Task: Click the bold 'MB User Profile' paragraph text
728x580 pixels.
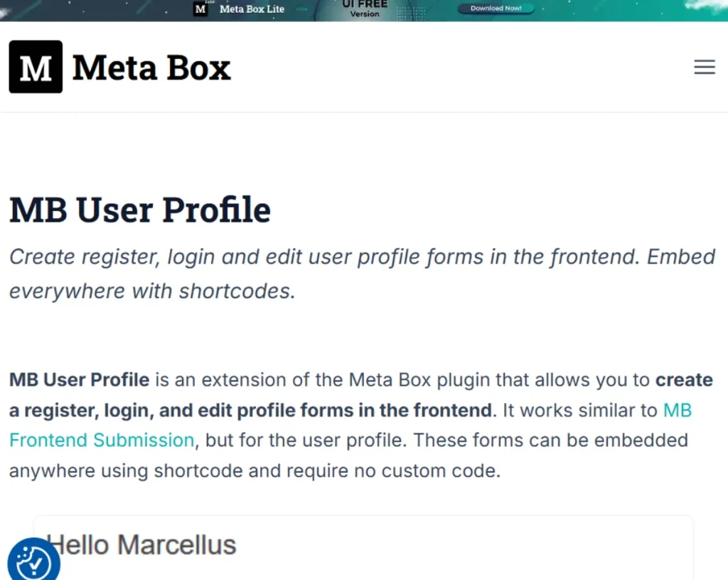Action: (80, 380)
